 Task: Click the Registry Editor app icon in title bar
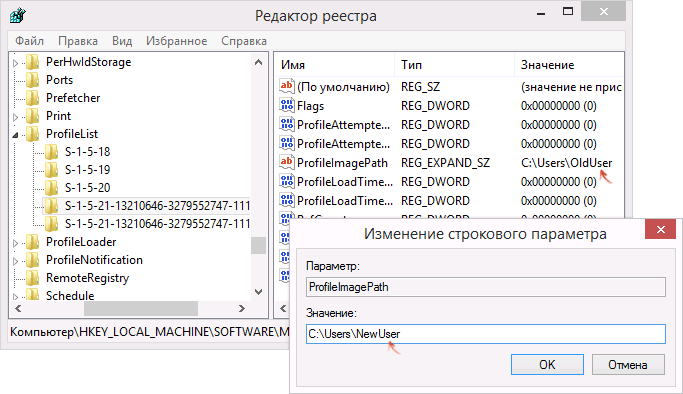pyautogui.click(x=18, y=16)
